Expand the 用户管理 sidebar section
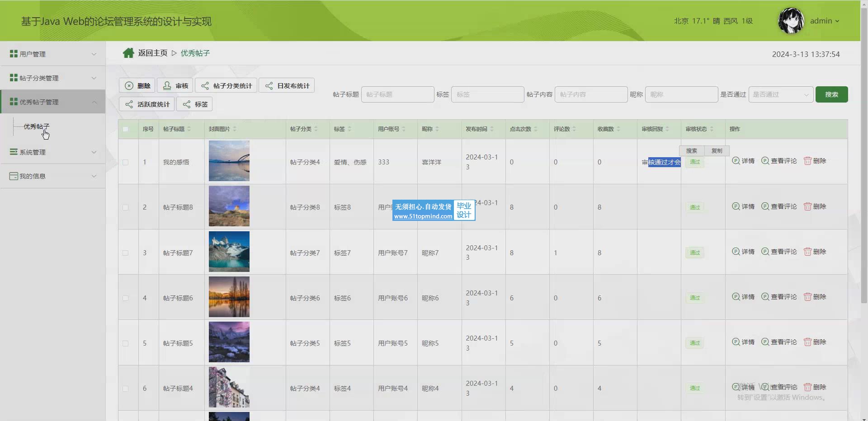 click(53, 54)
